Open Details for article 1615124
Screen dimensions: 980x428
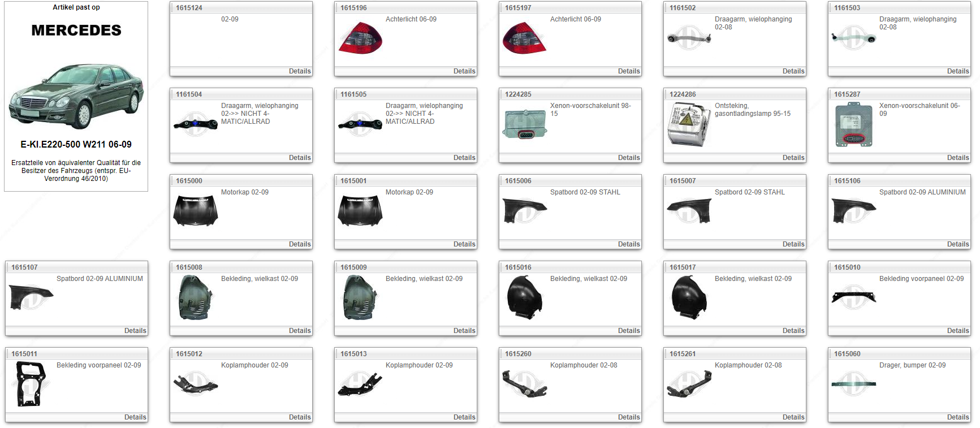(300, 71)
